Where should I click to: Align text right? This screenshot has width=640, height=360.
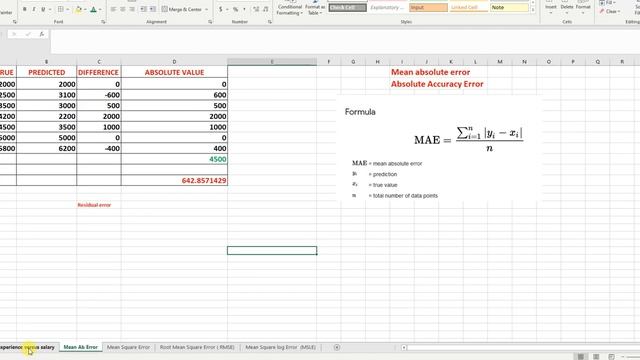point(131,9)
